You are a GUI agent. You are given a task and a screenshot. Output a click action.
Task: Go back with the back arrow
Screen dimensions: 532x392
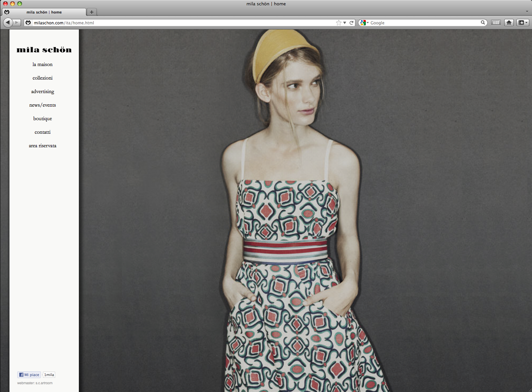coord(7,23)
